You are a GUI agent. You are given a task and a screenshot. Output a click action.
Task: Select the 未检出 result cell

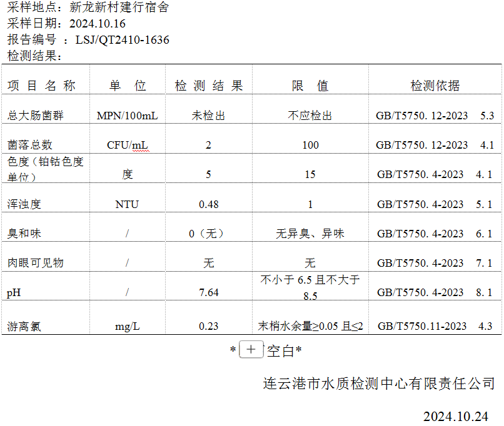(208, 116)
